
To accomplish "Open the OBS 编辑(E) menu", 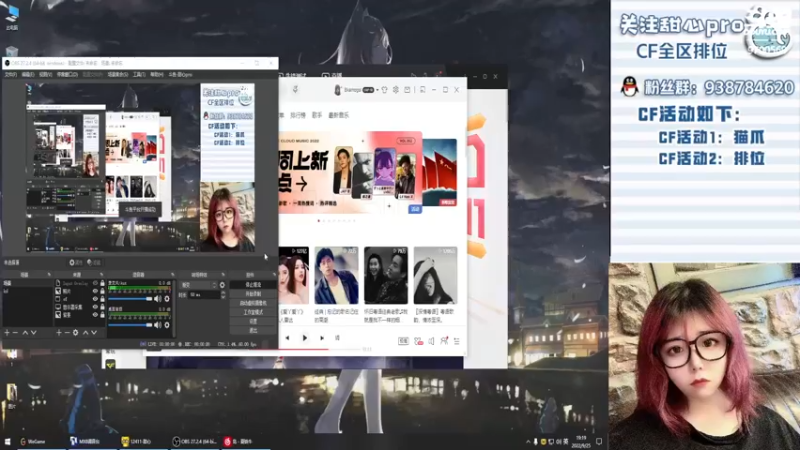I will tap(28, 74).
